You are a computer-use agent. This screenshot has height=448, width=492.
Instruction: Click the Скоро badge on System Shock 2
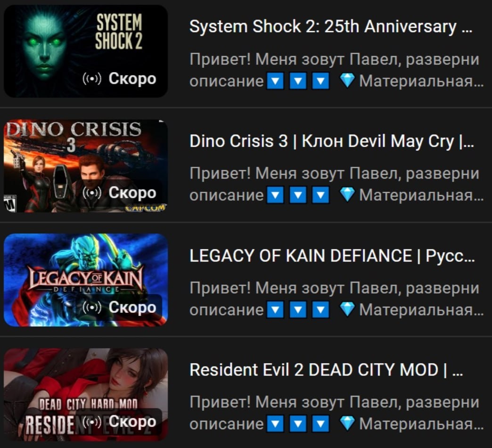pyautogui.click(x=120, y=79)
